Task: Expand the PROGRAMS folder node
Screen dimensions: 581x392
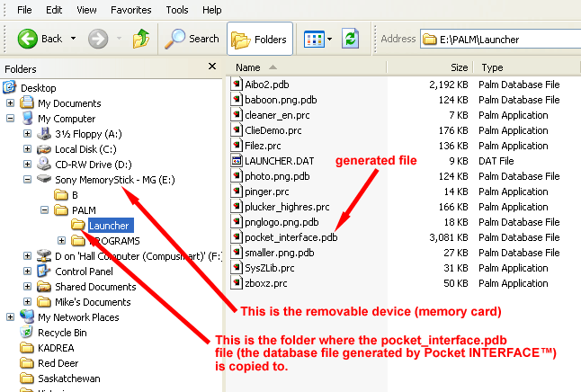Action: click(61, 241)
